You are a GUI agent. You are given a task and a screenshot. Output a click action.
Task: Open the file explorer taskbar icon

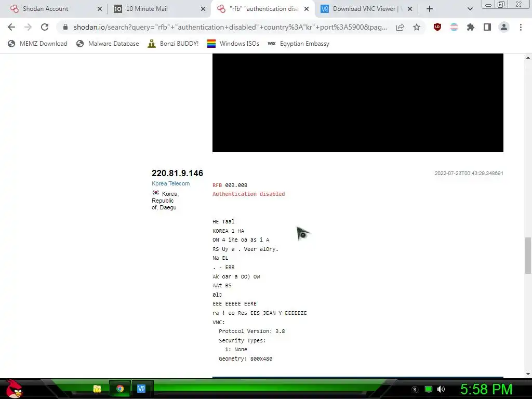(97, 389)
